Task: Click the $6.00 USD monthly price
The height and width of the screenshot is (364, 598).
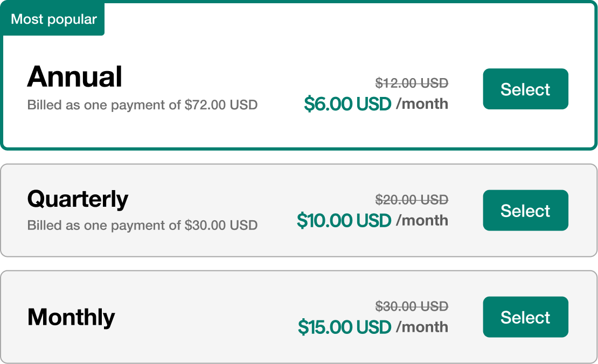Action: click(349, 103)
